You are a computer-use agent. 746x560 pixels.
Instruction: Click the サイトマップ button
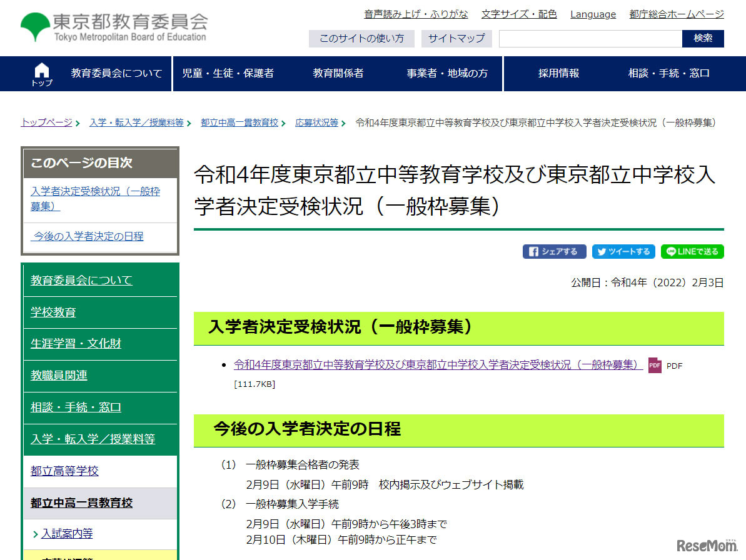tap(456, 39)
